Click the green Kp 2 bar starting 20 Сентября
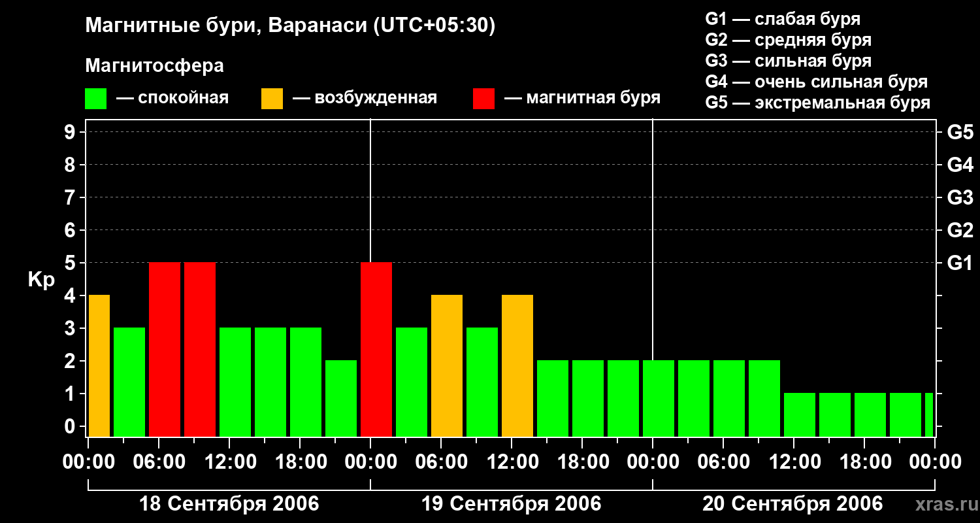The width and height of the screenshot is (980, 523). click(x=659, y=398)
